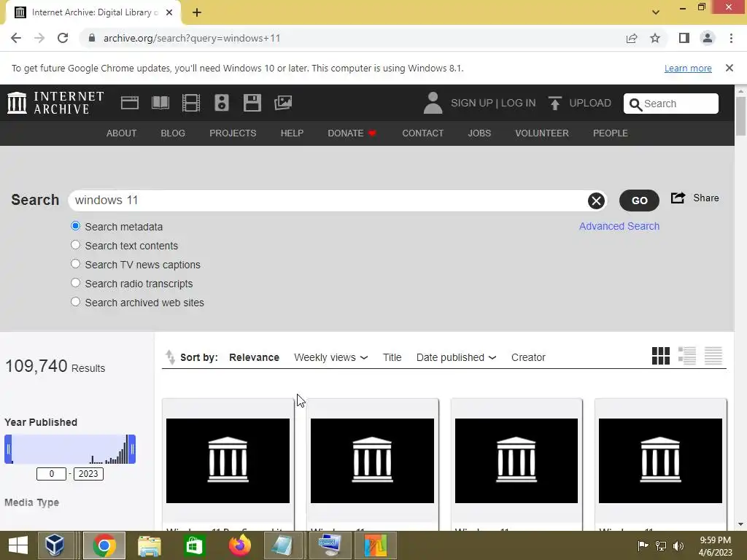The height and width of the screenshot is (560, 747).
Task: Open ABOUT in navigation bar
Action: (x=122, y=133)
